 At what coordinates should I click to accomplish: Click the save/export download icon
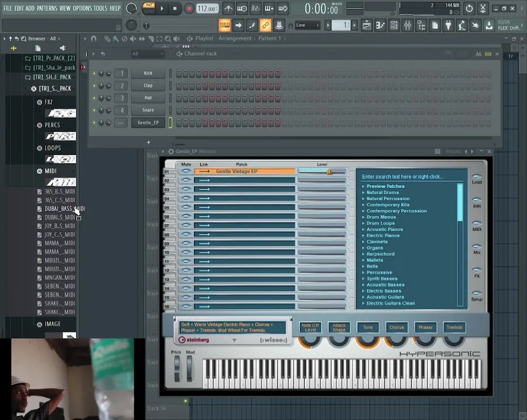488,25
